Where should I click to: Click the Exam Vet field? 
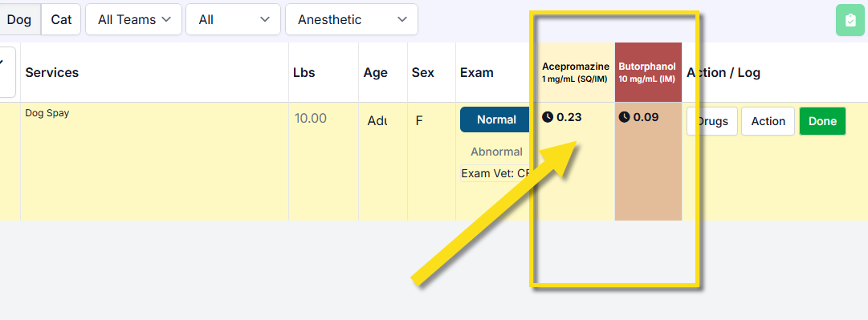coord(496,173)
